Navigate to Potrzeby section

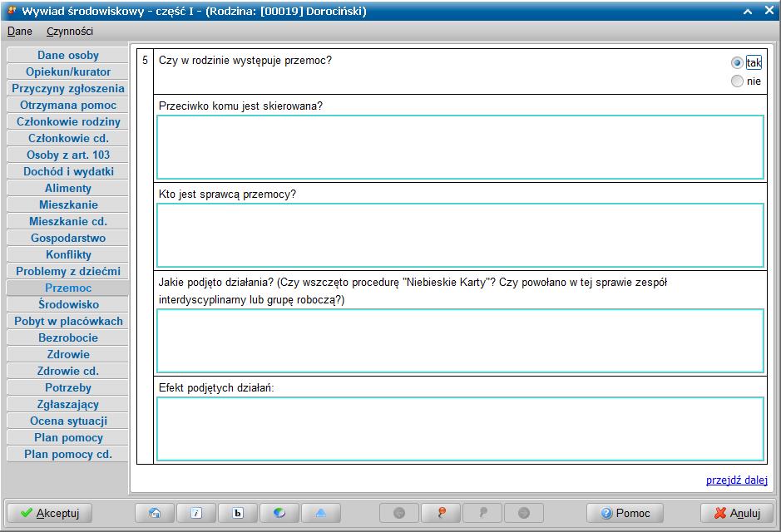point(68,387)
